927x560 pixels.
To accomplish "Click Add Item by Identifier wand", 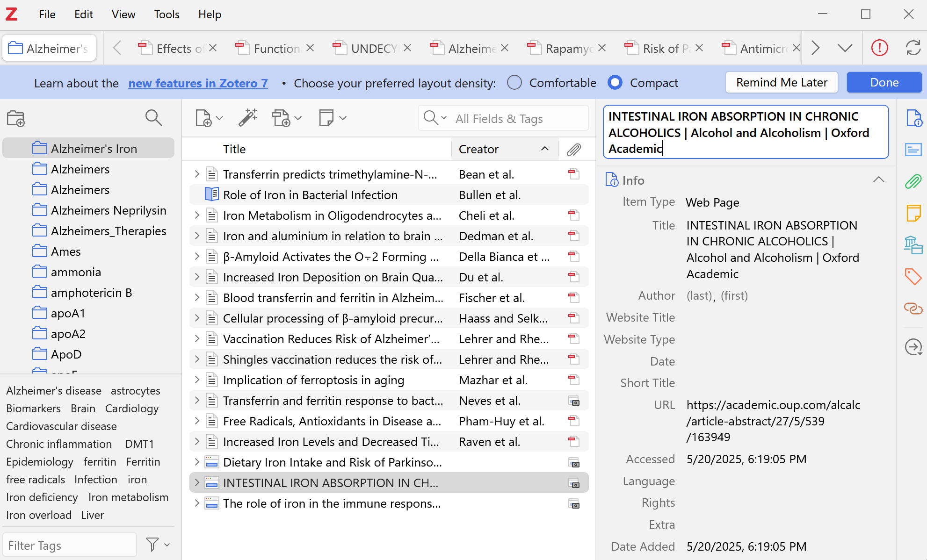I will click(x=247, y=118).
